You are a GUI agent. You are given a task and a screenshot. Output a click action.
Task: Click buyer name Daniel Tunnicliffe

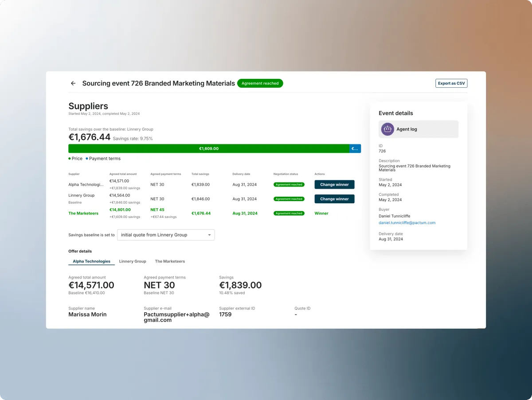coord(395,216)
